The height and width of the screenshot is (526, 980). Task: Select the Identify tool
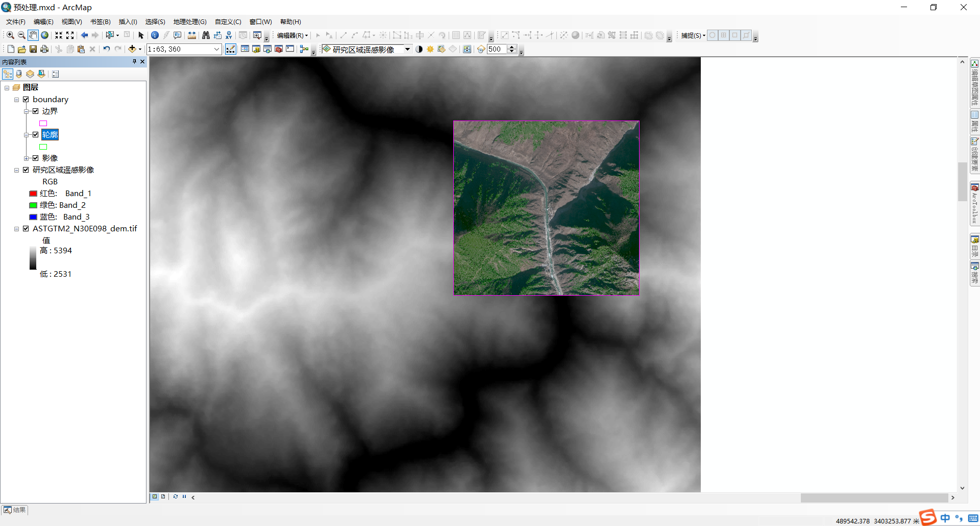(155, 35)
